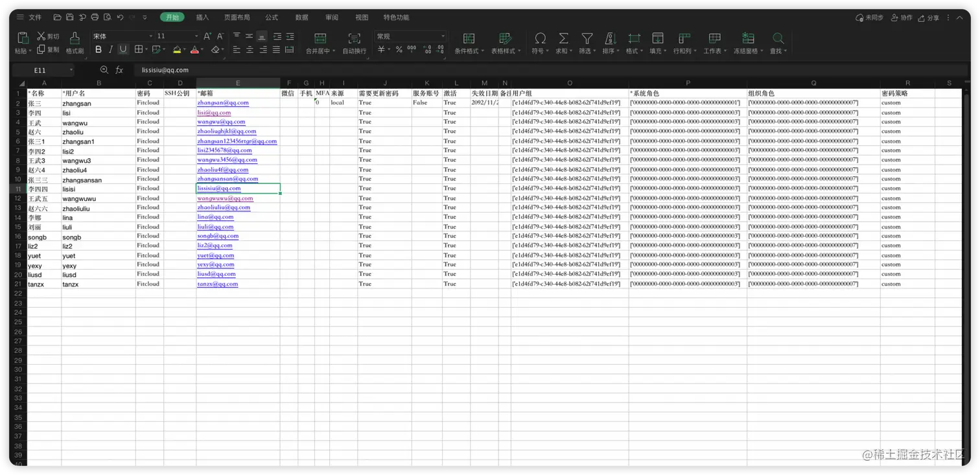Screen dimensions: 980x475
Task: Click the Sort (排序) icon
Action: [610, 38]
